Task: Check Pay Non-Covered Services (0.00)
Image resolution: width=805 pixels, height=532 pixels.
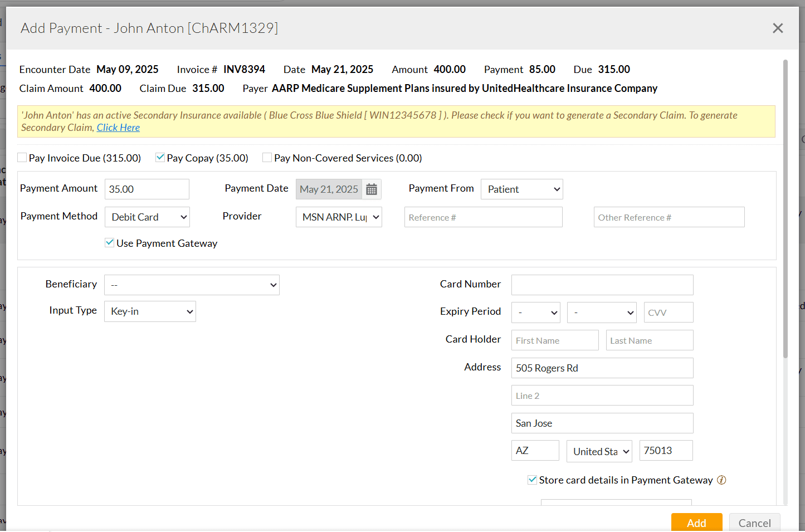Action: (267, 158)
